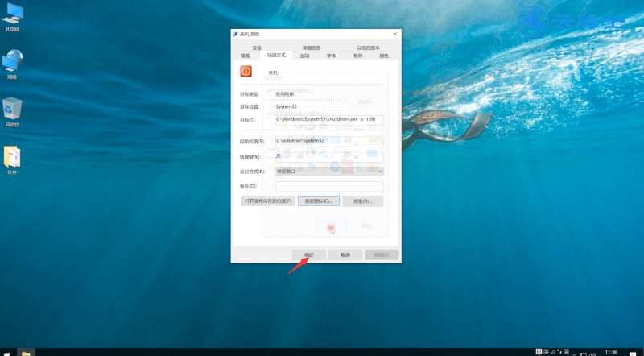
Task: Click the 应用(A) apply button
Action: tap(382, 255)
